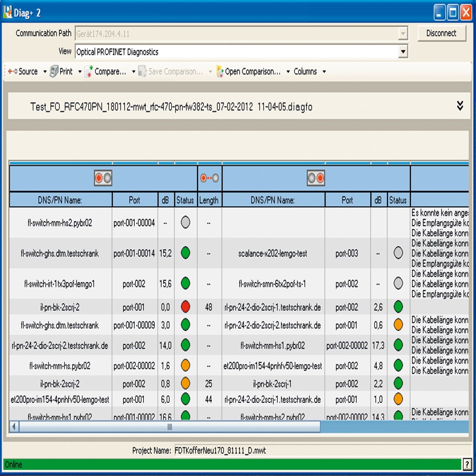Viewport: 476px width, 476px height.
Task: Open the Communication Path dropdown arrow
Action: pos(403,33)
